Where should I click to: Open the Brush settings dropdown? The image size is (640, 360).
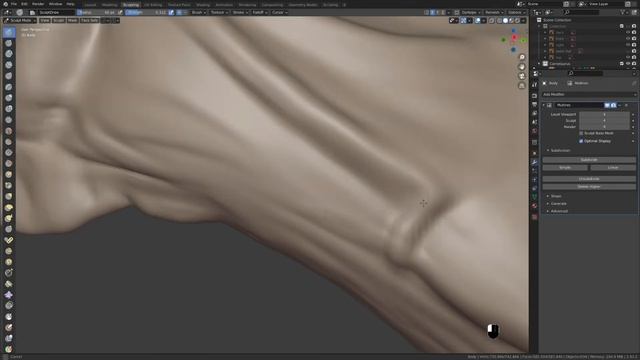198,12
